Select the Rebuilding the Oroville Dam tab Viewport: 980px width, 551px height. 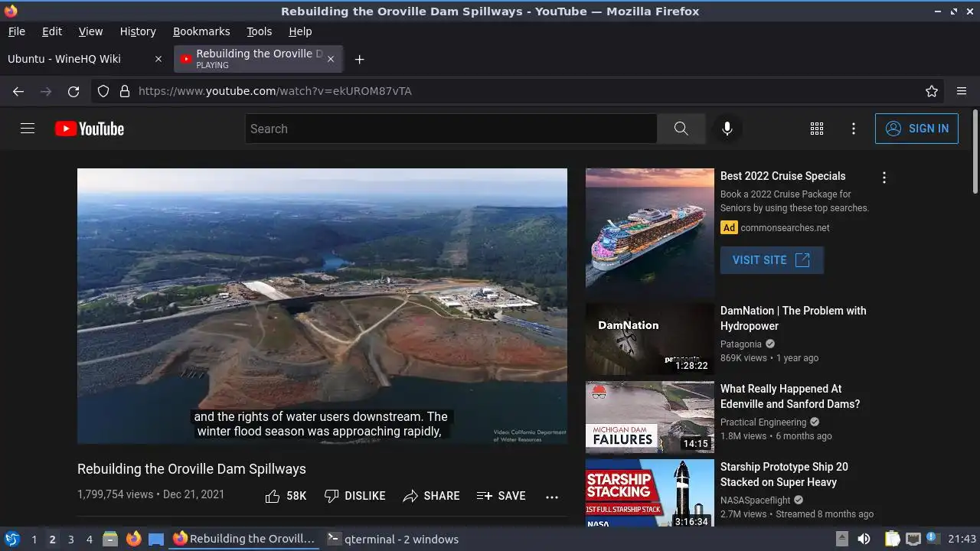tap(258, 59)
